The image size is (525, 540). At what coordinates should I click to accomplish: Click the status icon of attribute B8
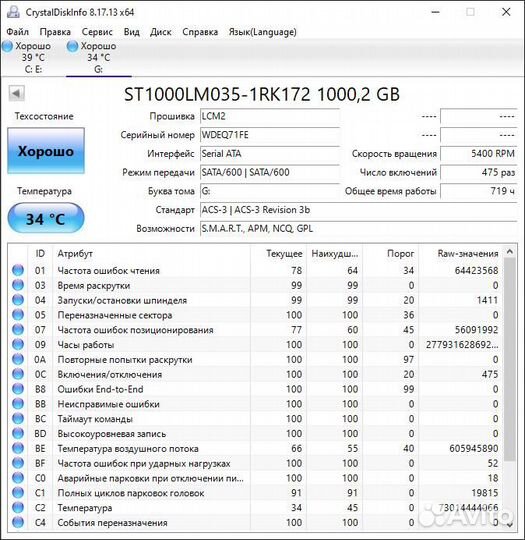(18, 388)
